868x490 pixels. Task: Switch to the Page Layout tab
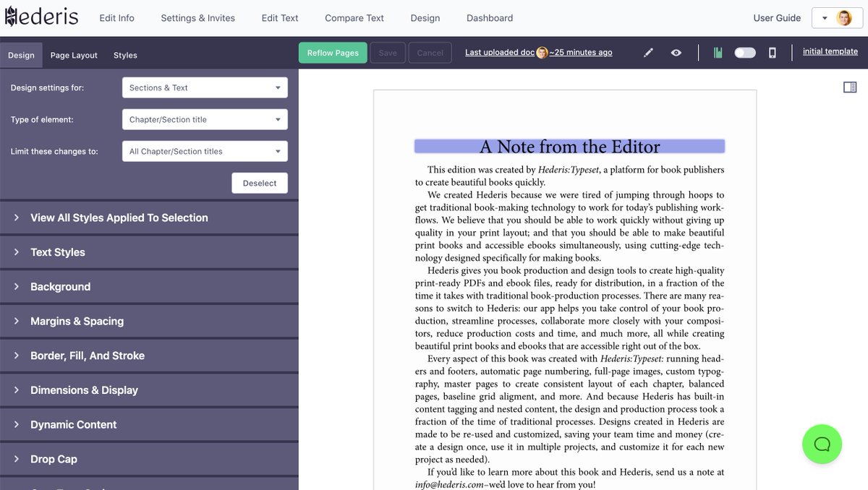(x=73, y=55)
